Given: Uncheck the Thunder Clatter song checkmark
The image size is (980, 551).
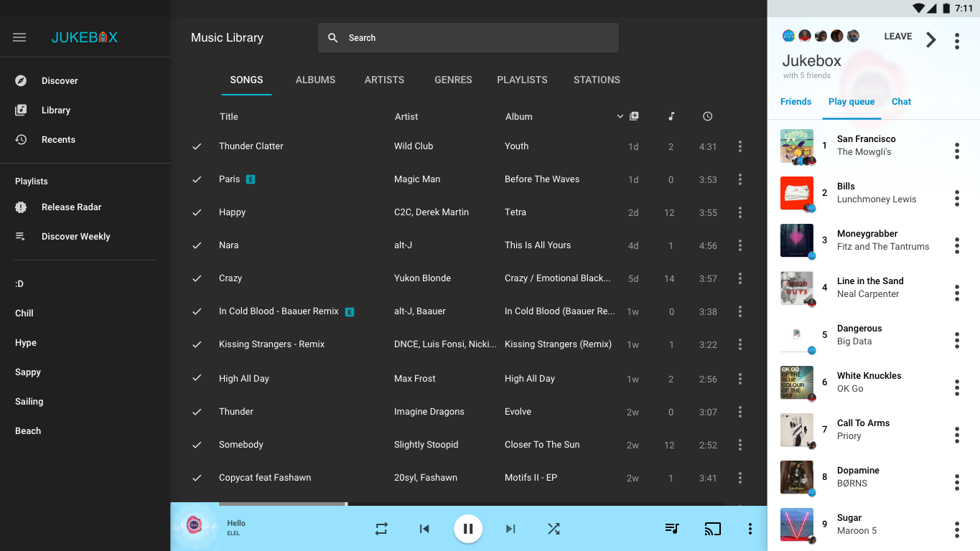Looking at the screenshot, I should click(x=197, y=146).
